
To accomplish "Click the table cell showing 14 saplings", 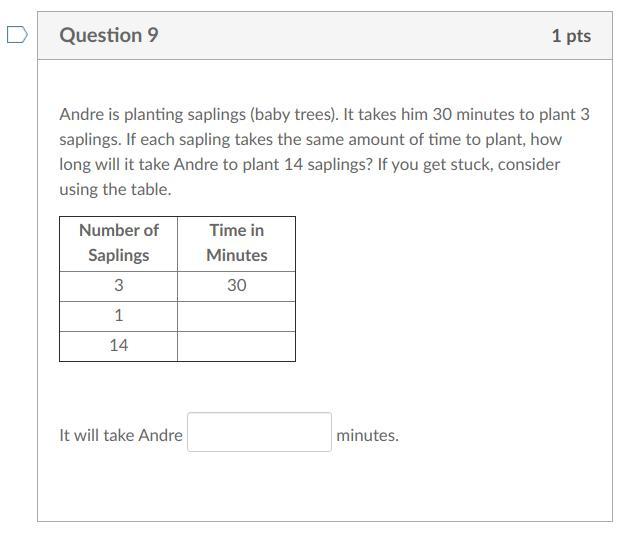I will click(118, 346).
